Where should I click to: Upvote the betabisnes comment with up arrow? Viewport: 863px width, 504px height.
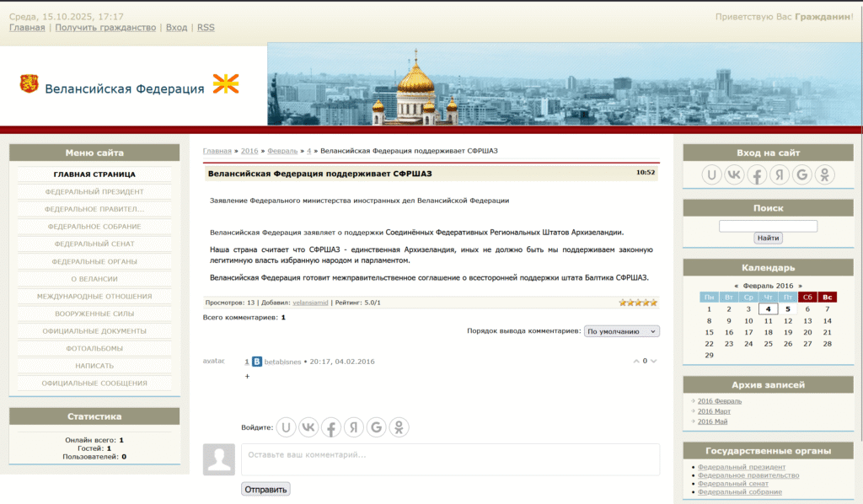pyautogui.click(x=636, y=361)
